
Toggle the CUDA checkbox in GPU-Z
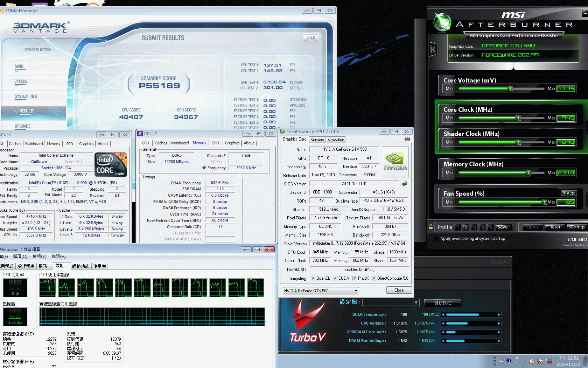pos(335,278)
